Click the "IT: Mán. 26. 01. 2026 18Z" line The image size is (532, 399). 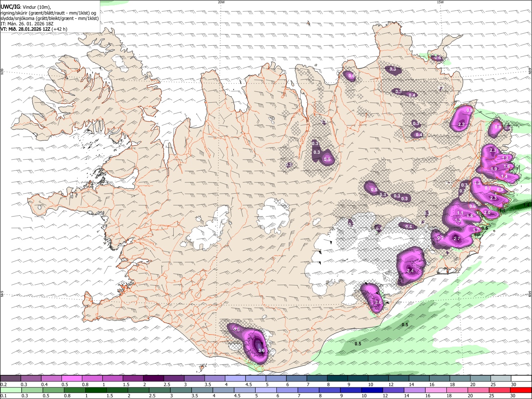pyautogui.click(x=27, y=24)
